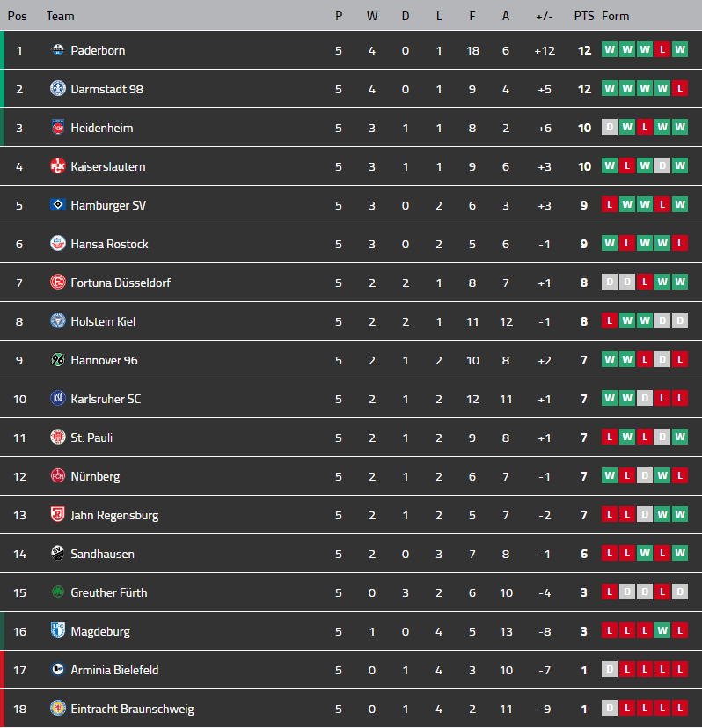The height and width of the screenshot is (728, 702).
Task: Click Paderborn's most recent win badge
Action: tap(679, 50)
